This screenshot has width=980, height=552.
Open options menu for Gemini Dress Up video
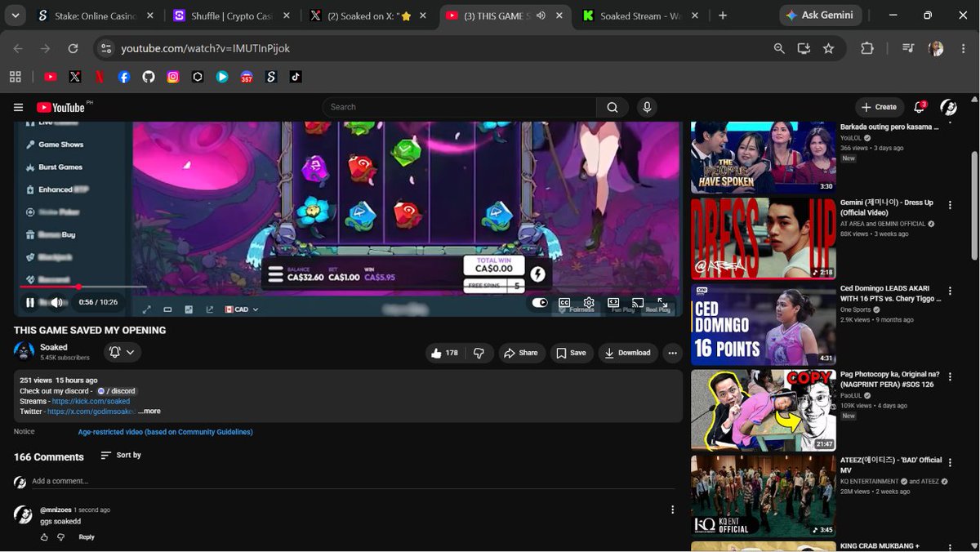pyautogui.click(x=950, y=205)
